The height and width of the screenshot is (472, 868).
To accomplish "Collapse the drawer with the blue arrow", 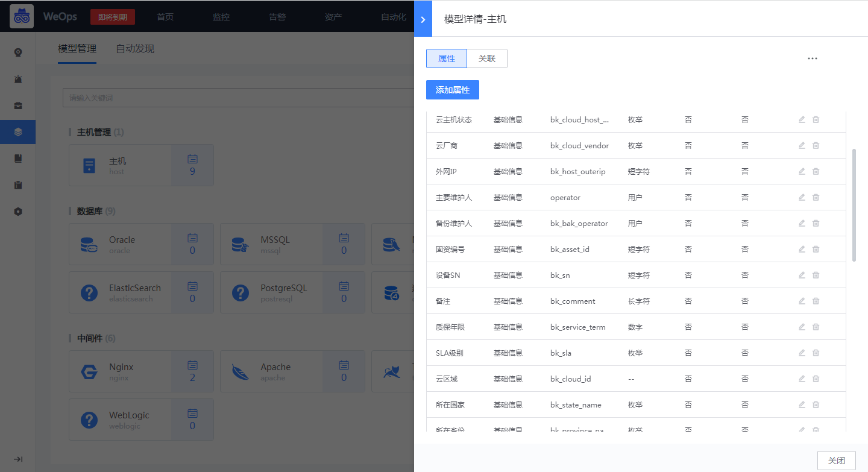I will [423, 19].
